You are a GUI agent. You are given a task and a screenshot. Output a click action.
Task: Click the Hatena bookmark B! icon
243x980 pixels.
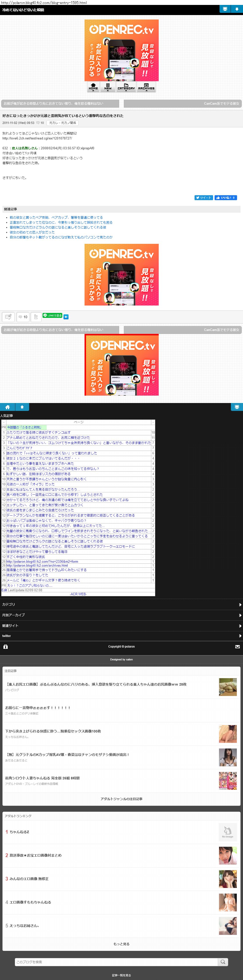point(66,317)
